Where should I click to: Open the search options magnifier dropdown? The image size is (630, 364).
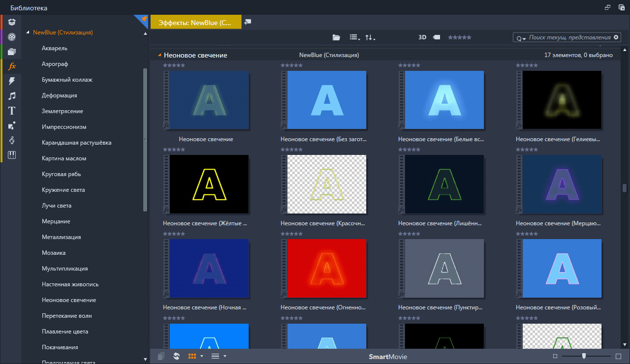point(521,38)
